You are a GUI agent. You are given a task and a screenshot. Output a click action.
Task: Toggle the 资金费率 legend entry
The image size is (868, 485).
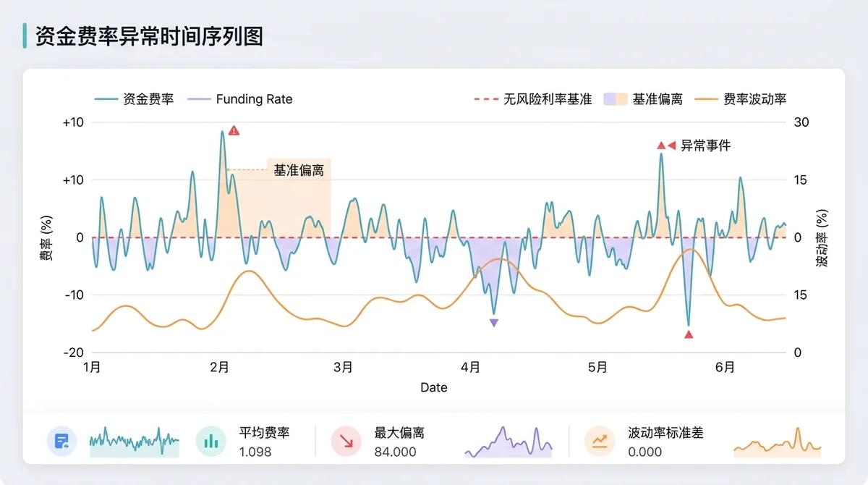point(134,99)
